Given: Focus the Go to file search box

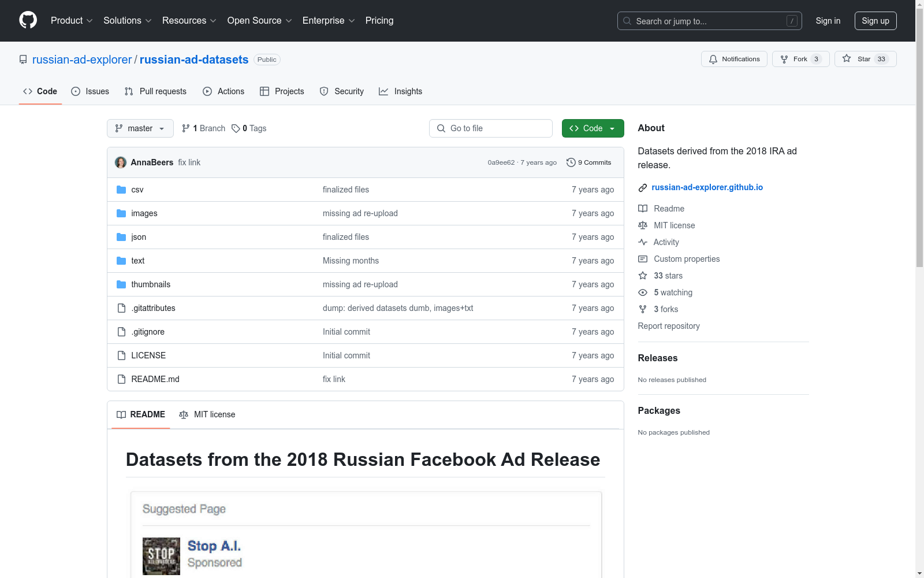Looking at the screenshot, I should pos(491,128).
